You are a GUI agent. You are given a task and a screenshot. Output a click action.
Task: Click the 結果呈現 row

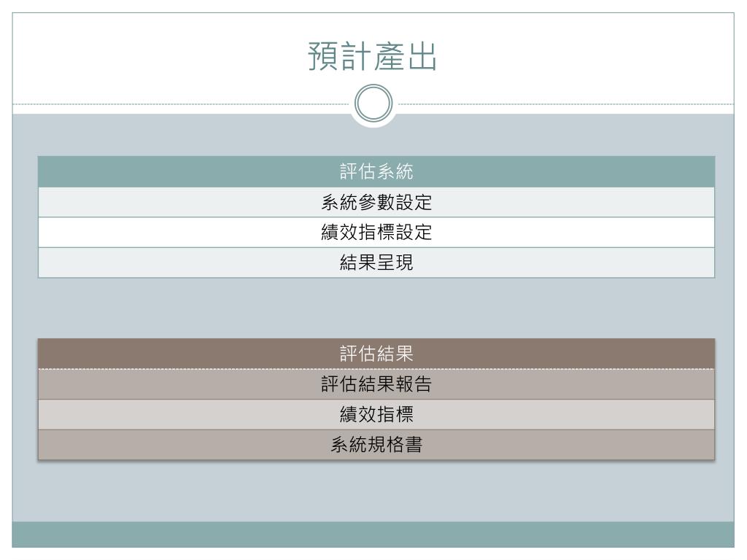click(376, 262)
